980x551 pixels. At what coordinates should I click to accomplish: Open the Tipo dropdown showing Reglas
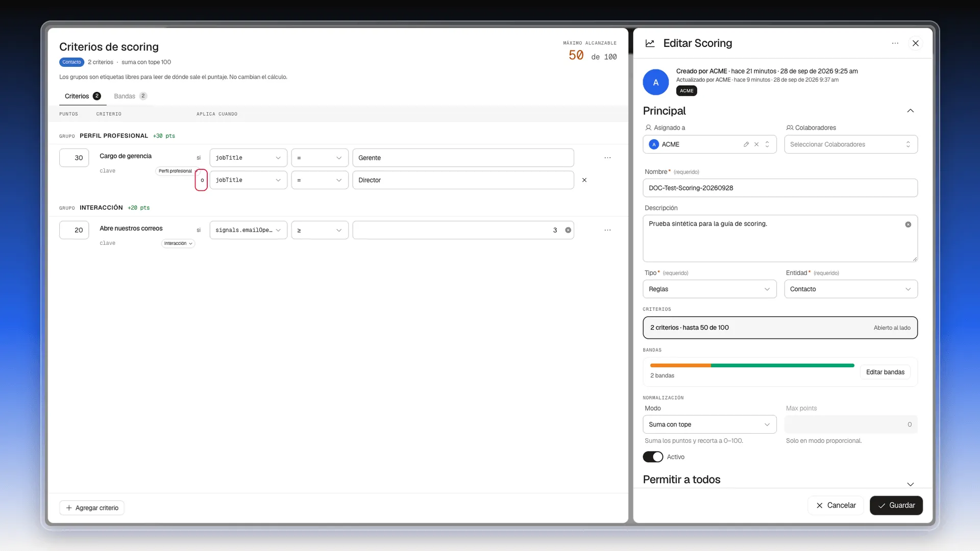[709, 289]
